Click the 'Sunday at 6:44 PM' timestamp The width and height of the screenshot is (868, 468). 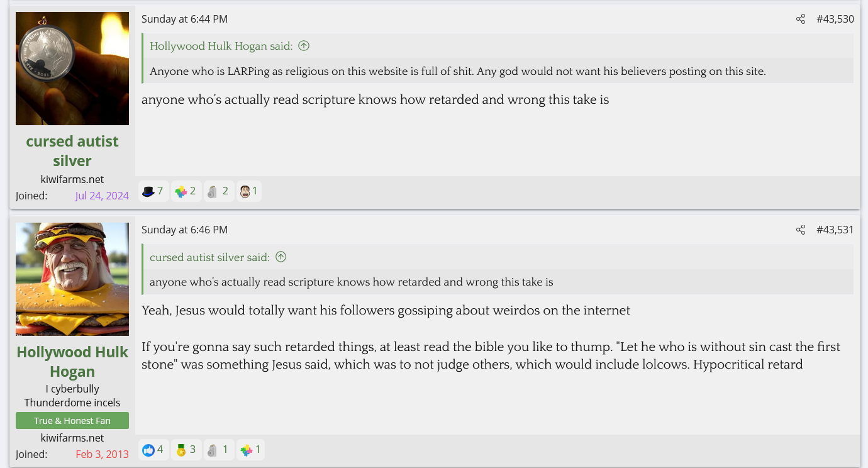pyautogui.click(x=184, y=19)
